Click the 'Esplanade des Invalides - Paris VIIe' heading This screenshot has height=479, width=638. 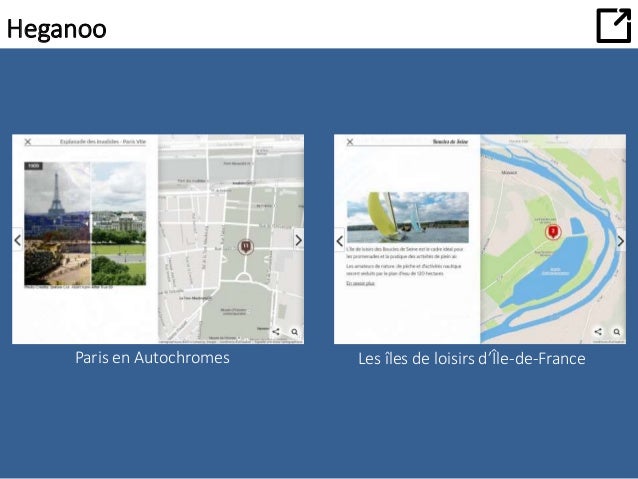click(103, 142)
